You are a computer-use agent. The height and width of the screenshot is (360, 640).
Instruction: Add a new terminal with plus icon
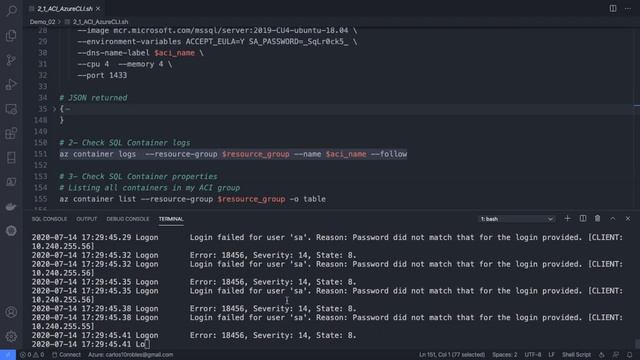pos(567,219)
